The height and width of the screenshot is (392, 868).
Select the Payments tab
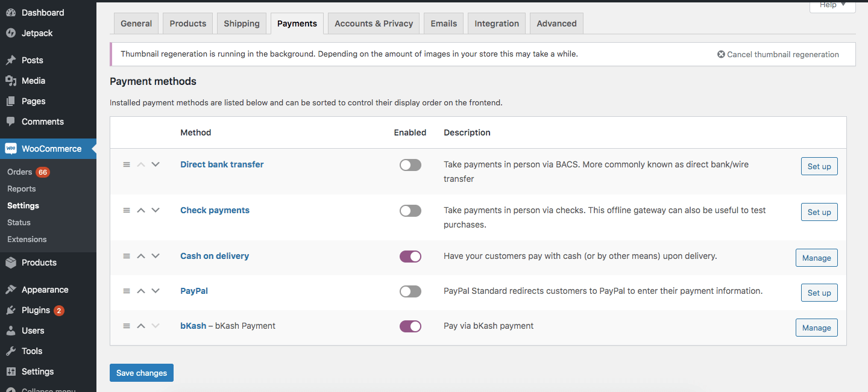[297, 23]
